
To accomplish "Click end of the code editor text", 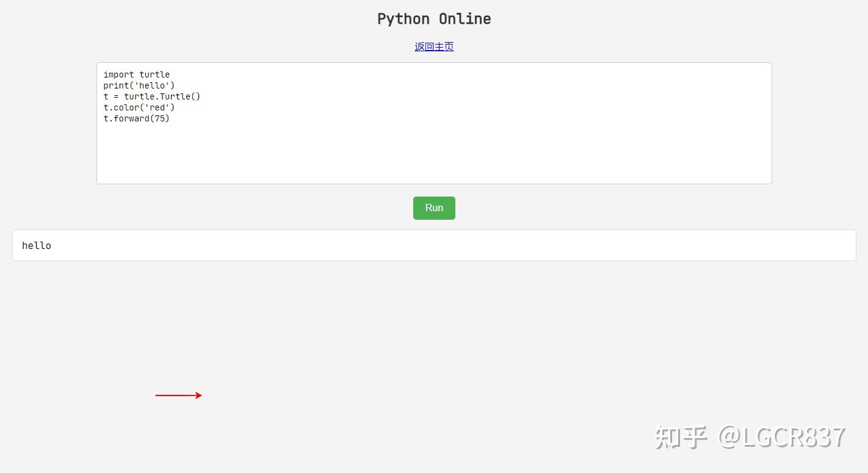I will tap(170, 118).
